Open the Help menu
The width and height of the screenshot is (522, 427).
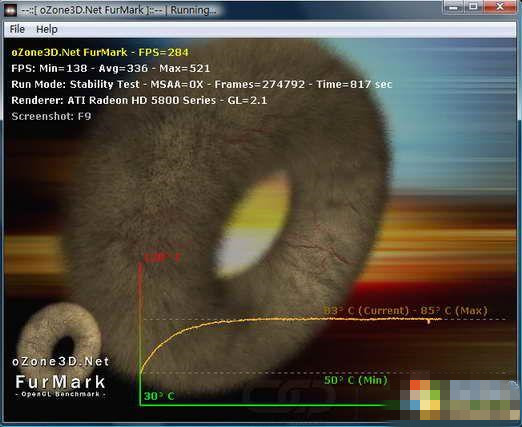(x=47, y=29)
